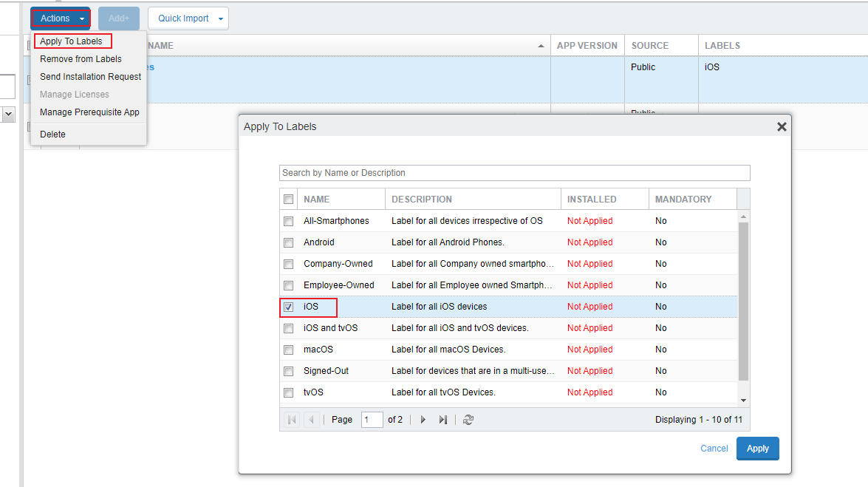Sort by the Name column arrow
Viewport: 868px width, 487px height.
pyautogui.click(x=542, y=46)
